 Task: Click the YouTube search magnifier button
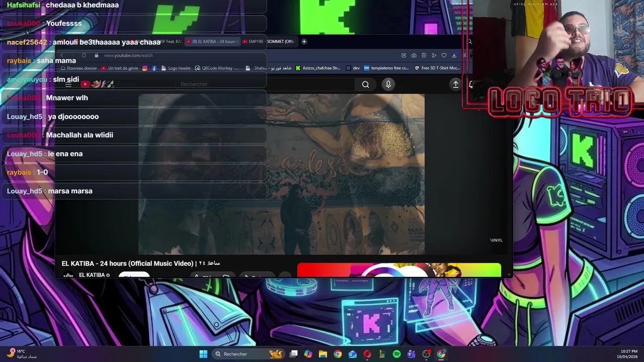tap(366, 84)
